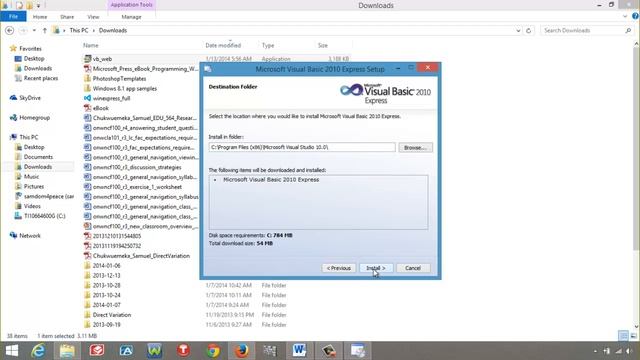Click the setup dialog title bar icon

click(x=207, y=69)
